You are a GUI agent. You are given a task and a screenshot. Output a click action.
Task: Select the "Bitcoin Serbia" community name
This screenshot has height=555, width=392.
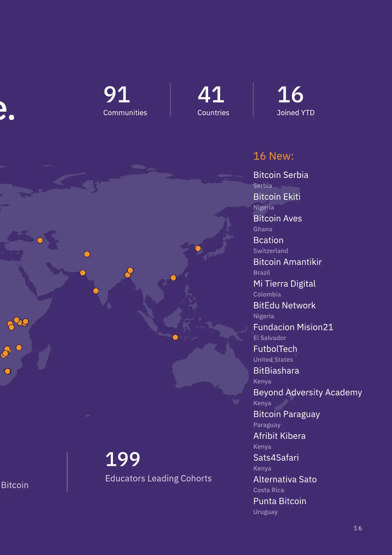281,175
